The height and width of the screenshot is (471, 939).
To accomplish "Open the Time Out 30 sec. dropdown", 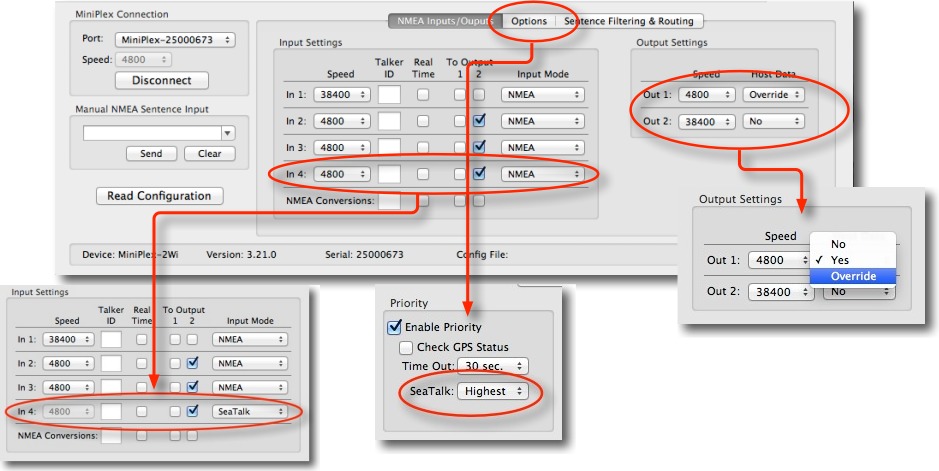I will tap(493, 366).
